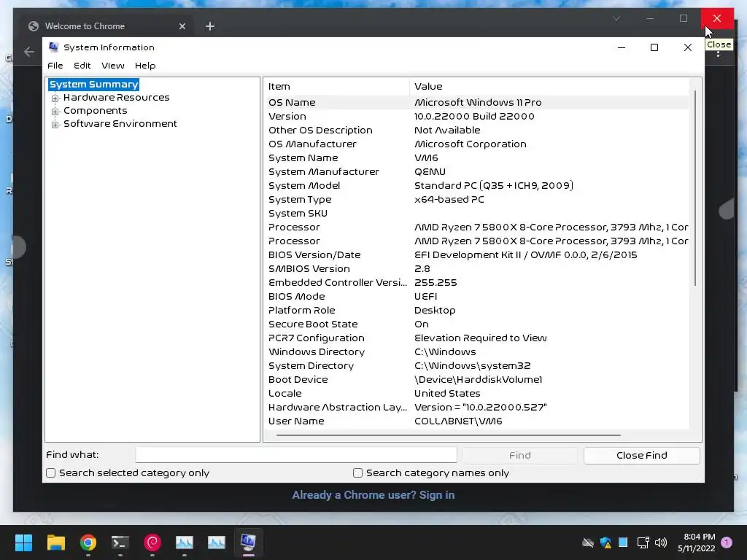The image size is (747, 560).
Task: Expand the Hardware Resources node
Action: (x=55, y=98)
